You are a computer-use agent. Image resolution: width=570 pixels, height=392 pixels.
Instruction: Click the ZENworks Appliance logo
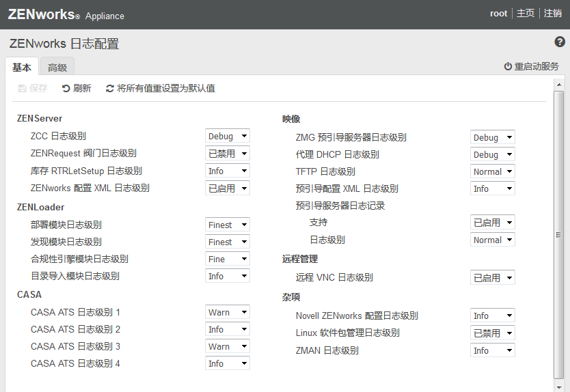point(66,15)
